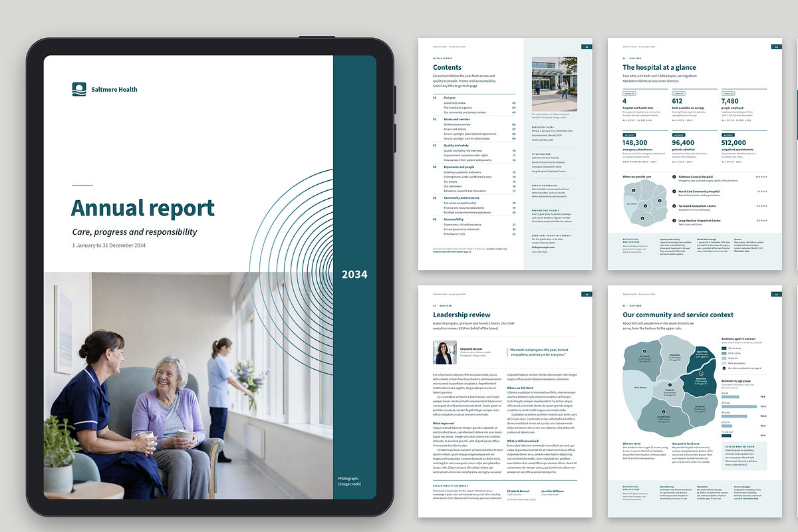The image size is (798, 532).
Task: Click the 'Under 9%' legend swatch
Action: [x=724, y=358]
